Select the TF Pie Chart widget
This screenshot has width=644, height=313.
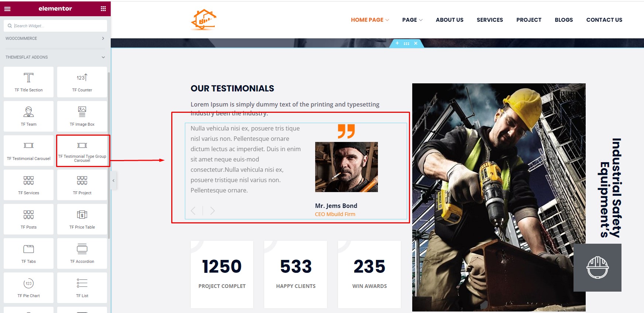[29, 288]
